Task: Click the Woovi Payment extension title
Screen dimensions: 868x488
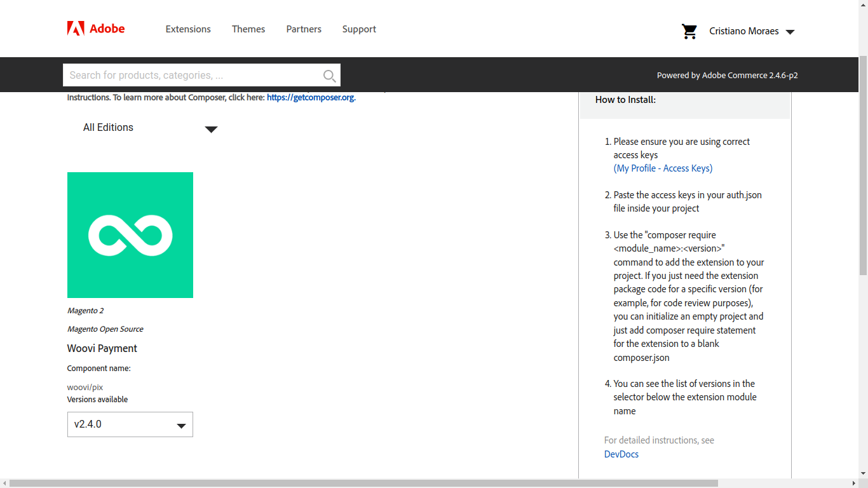Action: [x=102, y=348]
